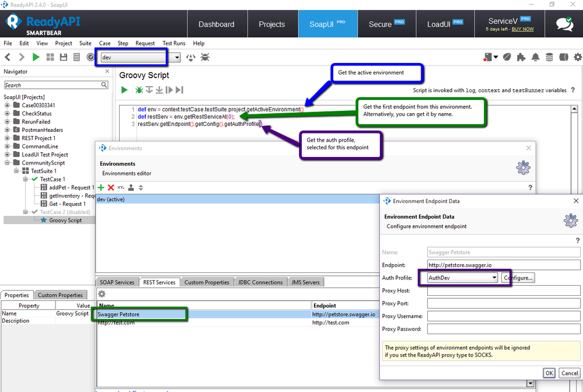This screenshot has height=392, width=583.
Task: Click the Save floppy disk icon in the toolbar
Action: click(64, 57)
